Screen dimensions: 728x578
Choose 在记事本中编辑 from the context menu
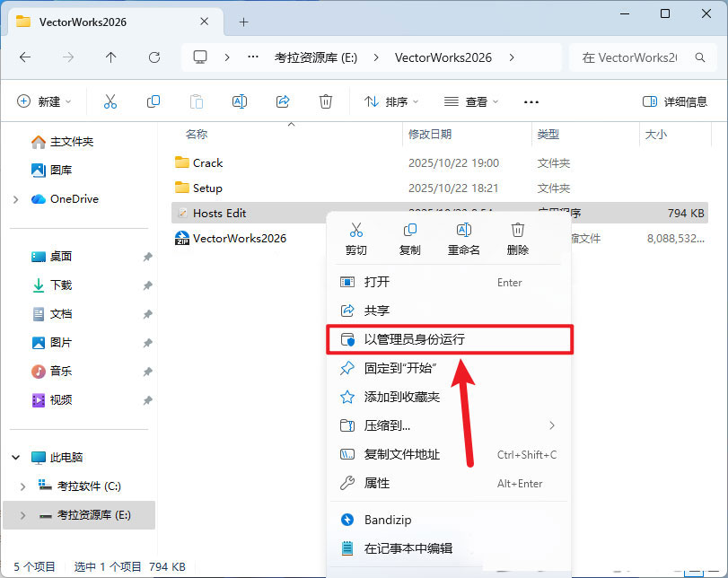[450, 548]
